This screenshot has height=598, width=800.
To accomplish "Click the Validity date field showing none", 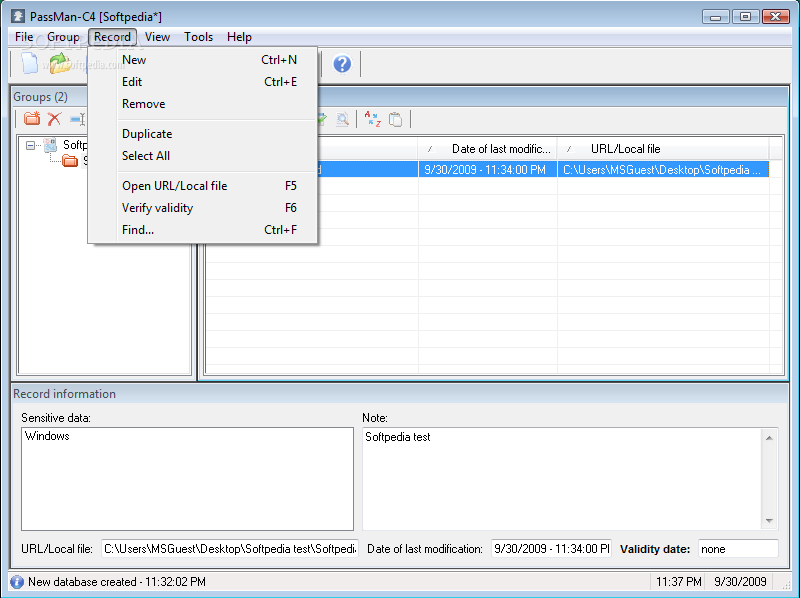I will (738, 549).
